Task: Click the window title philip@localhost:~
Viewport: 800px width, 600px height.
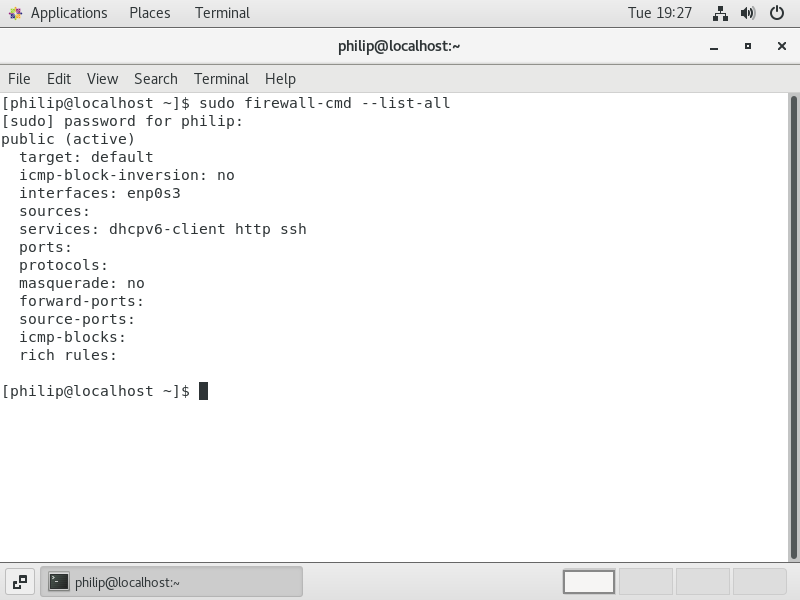Action: [x=399, y=46]
